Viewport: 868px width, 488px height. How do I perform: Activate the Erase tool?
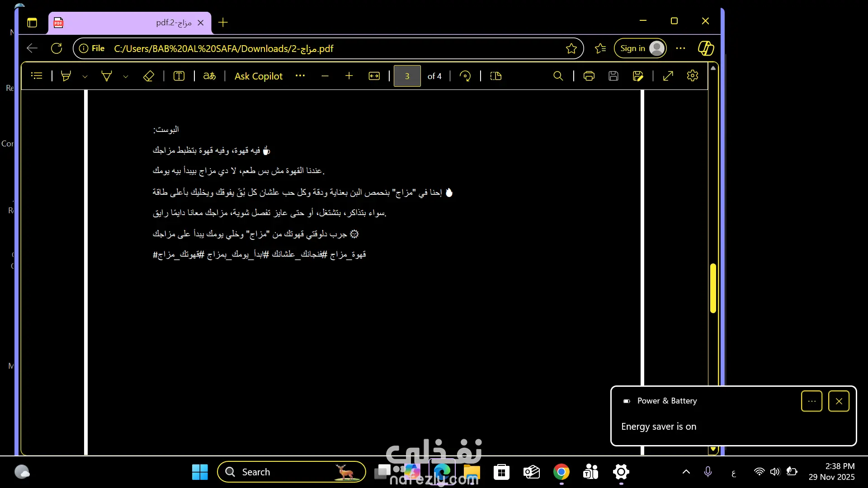148,76
